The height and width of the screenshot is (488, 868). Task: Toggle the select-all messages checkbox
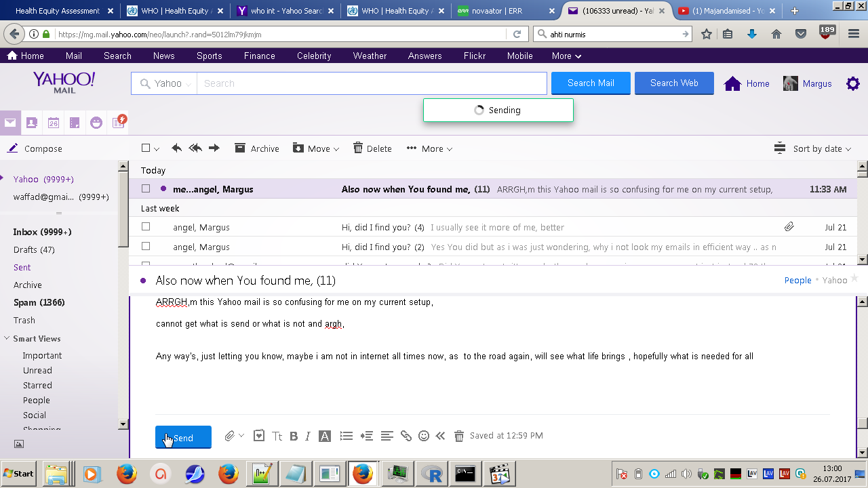tap(146, 148)
